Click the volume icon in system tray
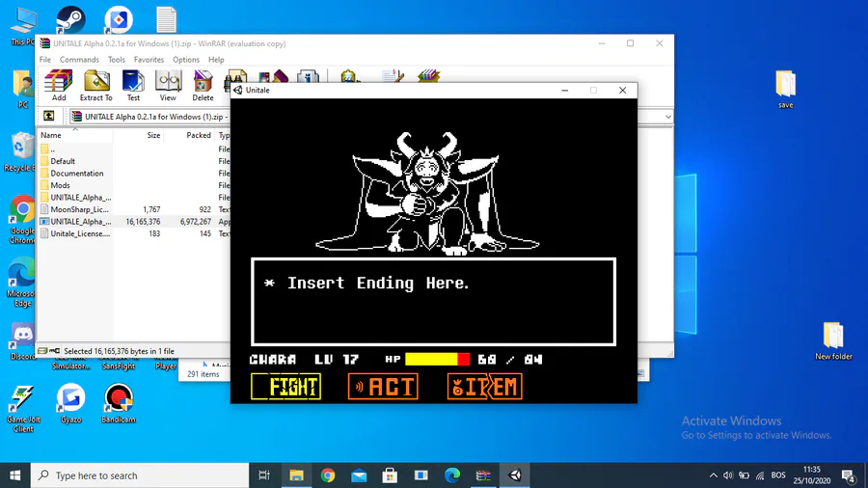 tap(728, 475)
